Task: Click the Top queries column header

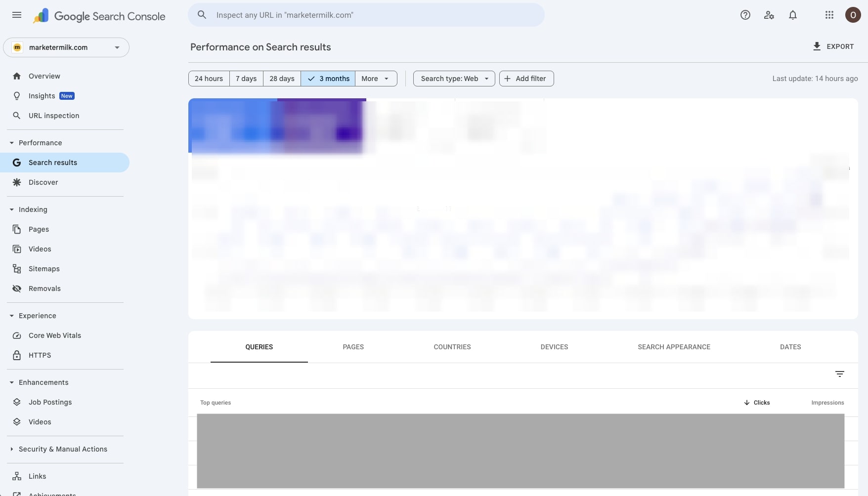Action: (x=216, y=403)
